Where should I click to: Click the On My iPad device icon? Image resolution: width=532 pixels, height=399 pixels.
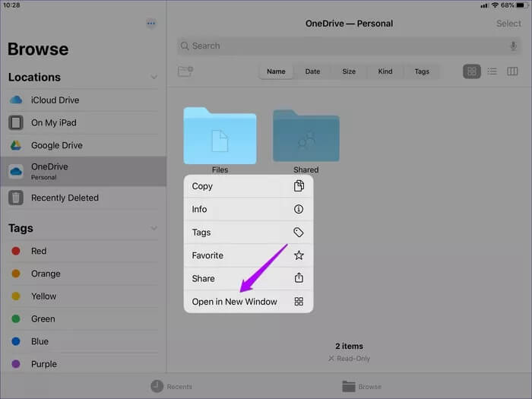(16, 122)
